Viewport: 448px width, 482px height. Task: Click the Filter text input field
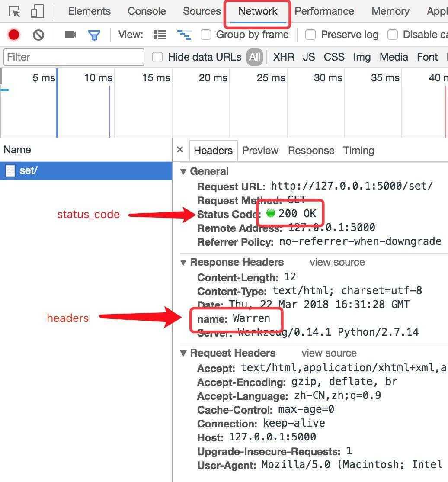[74, 57]
